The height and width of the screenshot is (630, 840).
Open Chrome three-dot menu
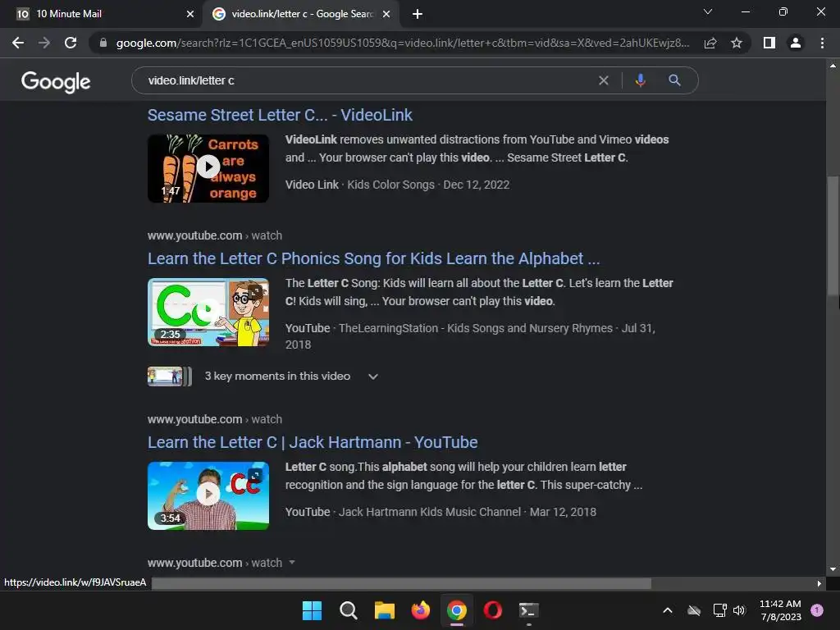click(822, 43)
